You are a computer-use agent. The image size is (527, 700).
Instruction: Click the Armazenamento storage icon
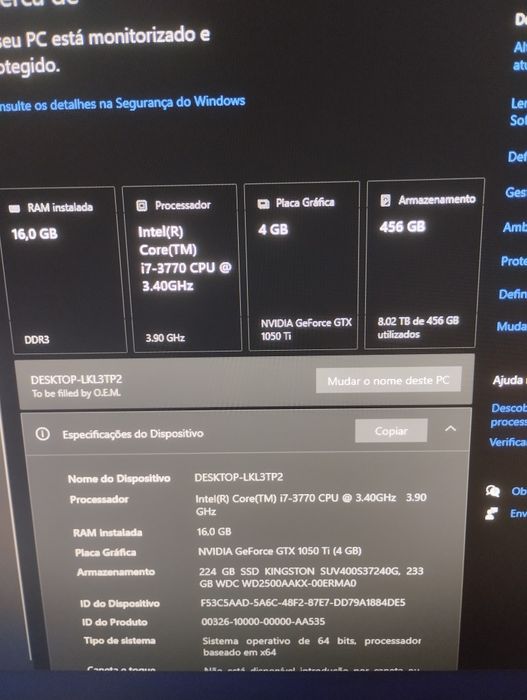click(385, 200)
